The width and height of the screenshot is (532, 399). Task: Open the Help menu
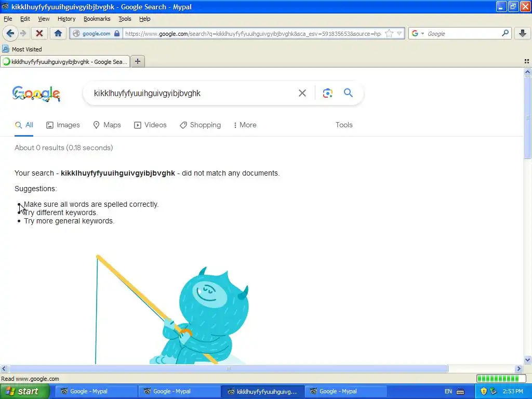coord(145,19)
